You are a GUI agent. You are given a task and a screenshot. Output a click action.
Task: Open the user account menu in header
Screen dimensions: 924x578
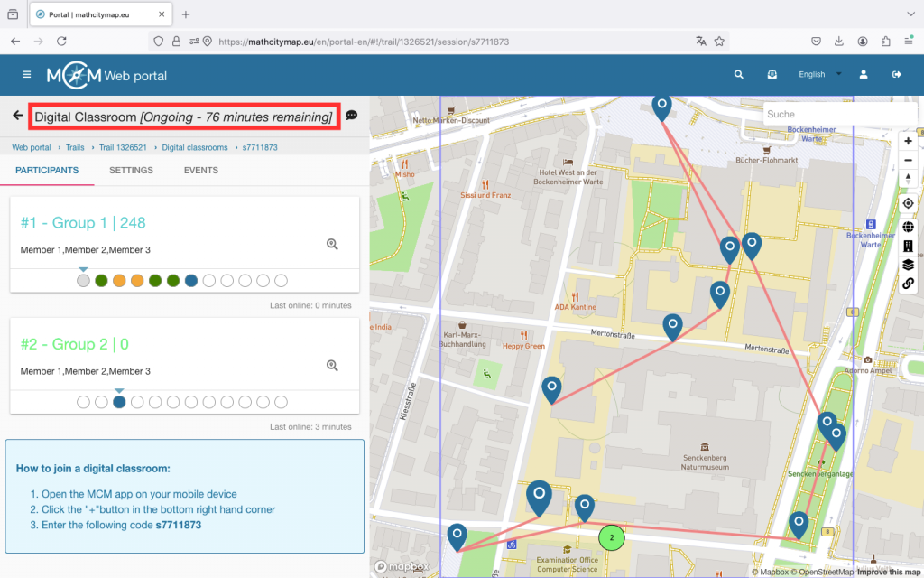click(864, 75)
